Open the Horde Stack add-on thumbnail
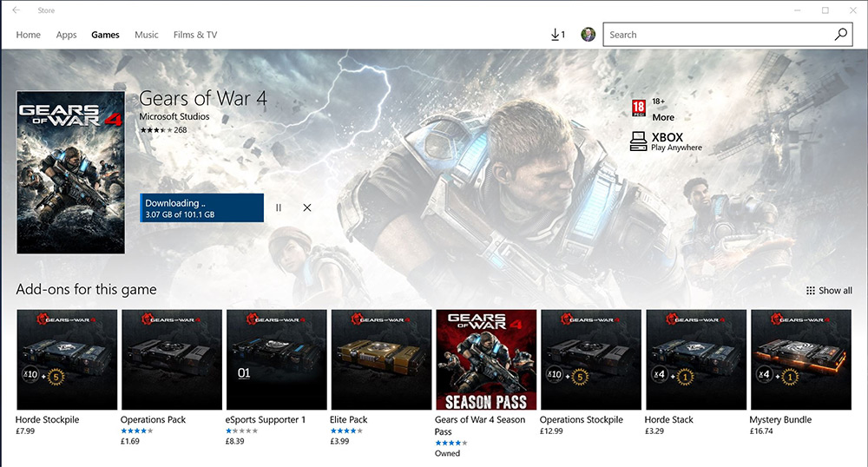 696,359
